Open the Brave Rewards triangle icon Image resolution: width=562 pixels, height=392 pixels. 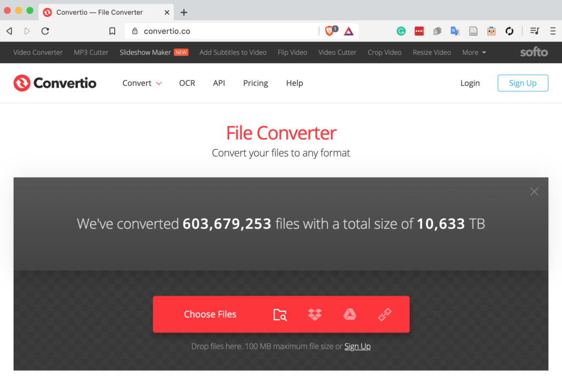[x=349, y=31]
